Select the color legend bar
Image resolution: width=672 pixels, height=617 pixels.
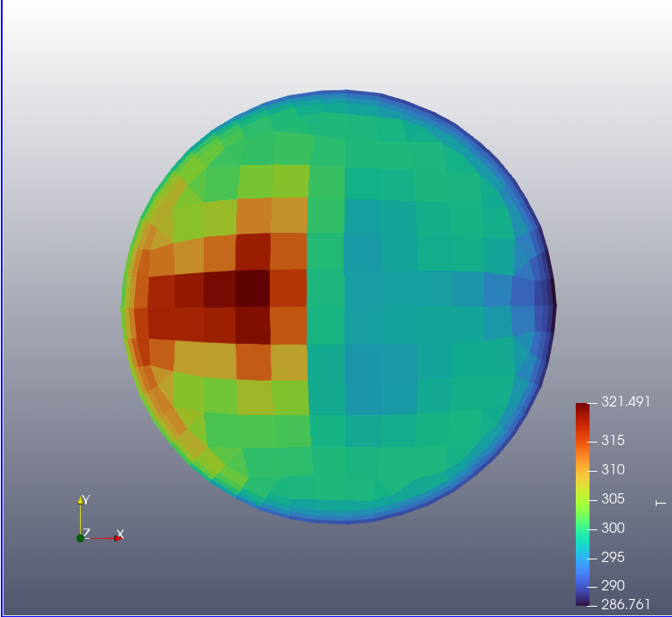coord(583,504)
